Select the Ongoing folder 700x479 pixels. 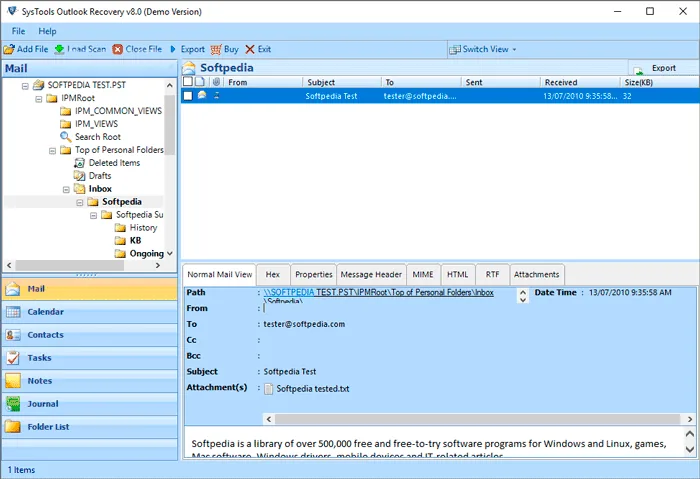(146, 254)
